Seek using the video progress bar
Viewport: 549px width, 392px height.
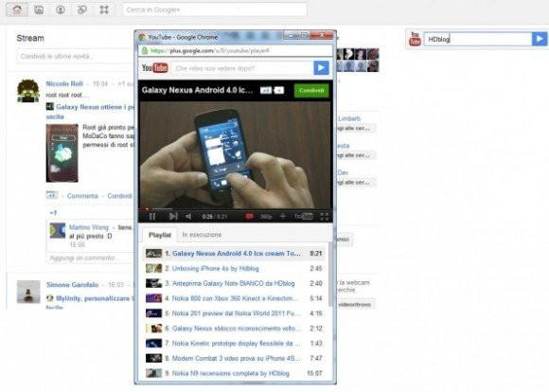[x=236, y=209]
